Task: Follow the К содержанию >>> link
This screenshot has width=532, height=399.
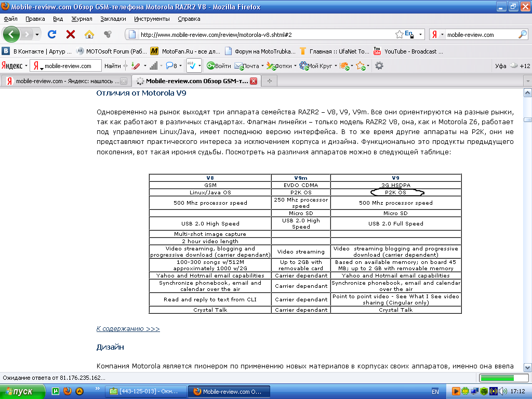Action: tap(128, 329)
